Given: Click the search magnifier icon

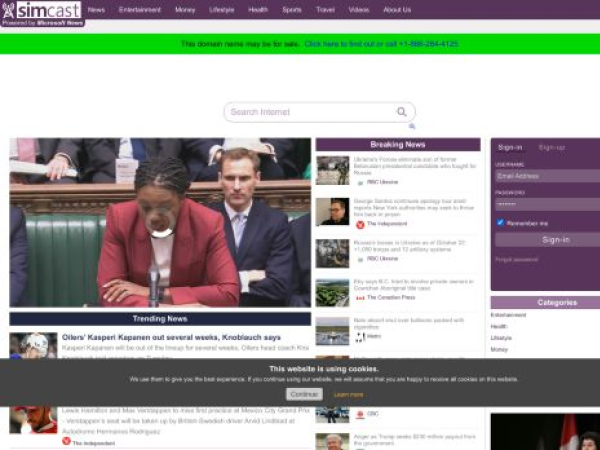Looking at the screenshot, I should click(402, 112).
